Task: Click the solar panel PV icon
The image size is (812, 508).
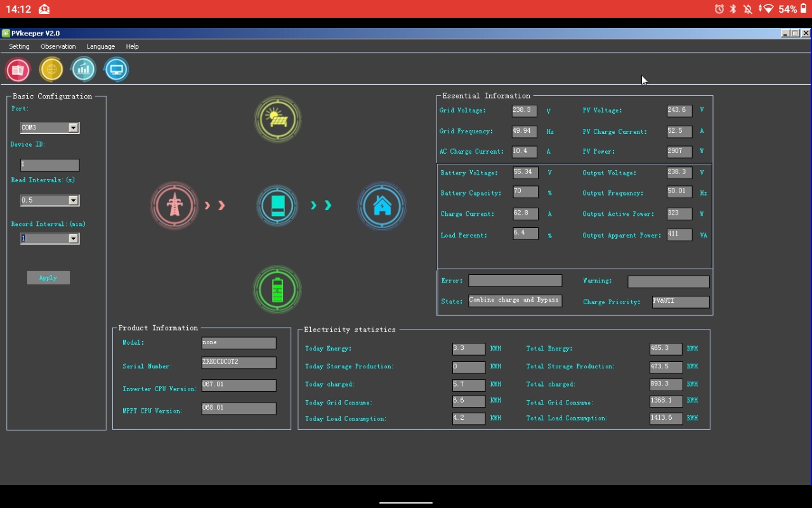Action: [x=277, y=119]
